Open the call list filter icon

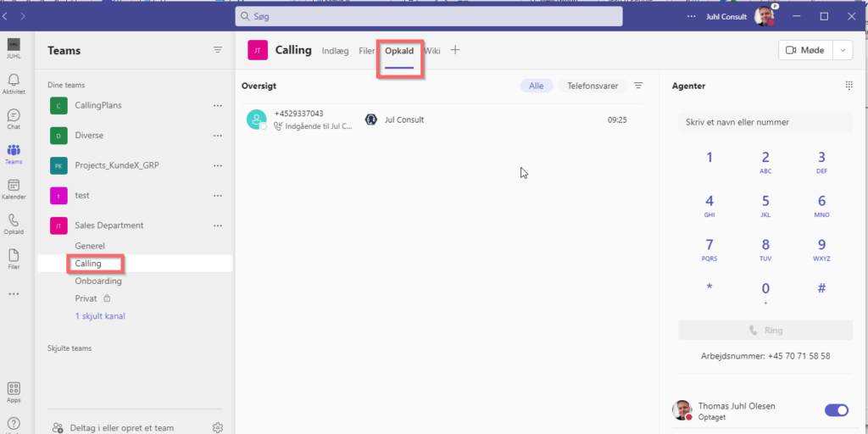click(x=638, y=86)
